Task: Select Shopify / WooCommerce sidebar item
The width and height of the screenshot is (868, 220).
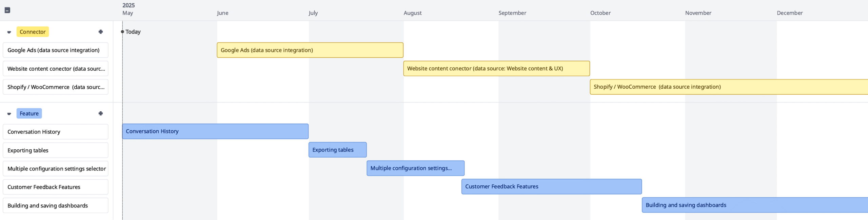Action: click(x=56, y=87)
